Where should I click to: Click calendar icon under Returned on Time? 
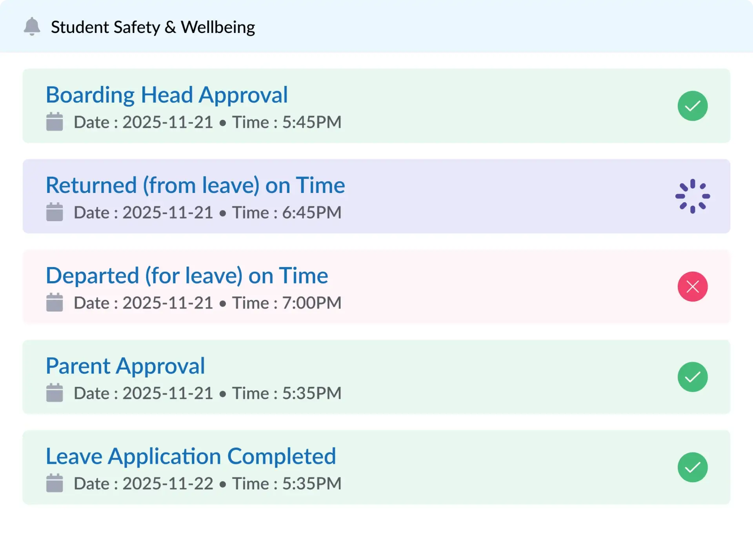pos(55,212)
